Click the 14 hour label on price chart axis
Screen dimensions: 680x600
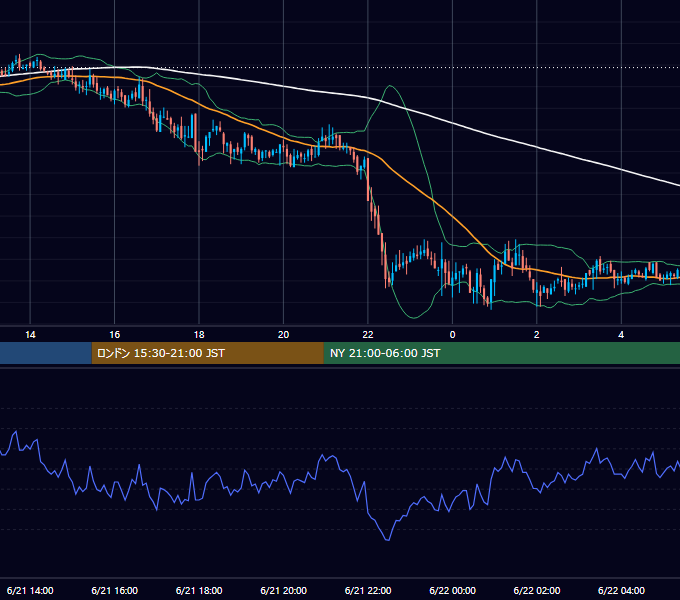(x=30, y=335)
